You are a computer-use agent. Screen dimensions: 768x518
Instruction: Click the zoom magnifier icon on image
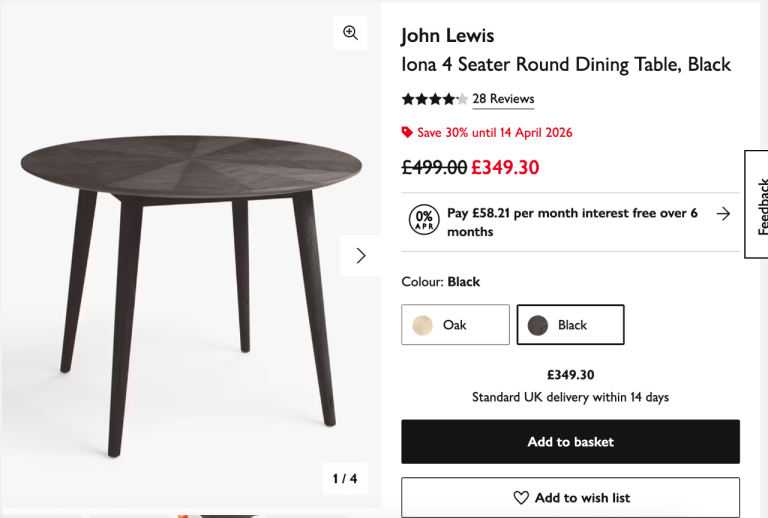350,33
